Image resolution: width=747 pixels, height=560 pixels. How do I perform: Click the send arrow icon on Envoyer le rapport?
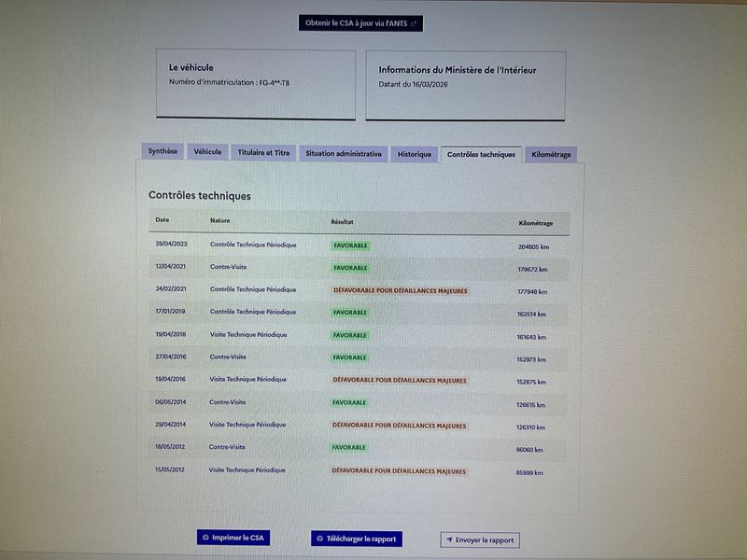coord(449,540)
